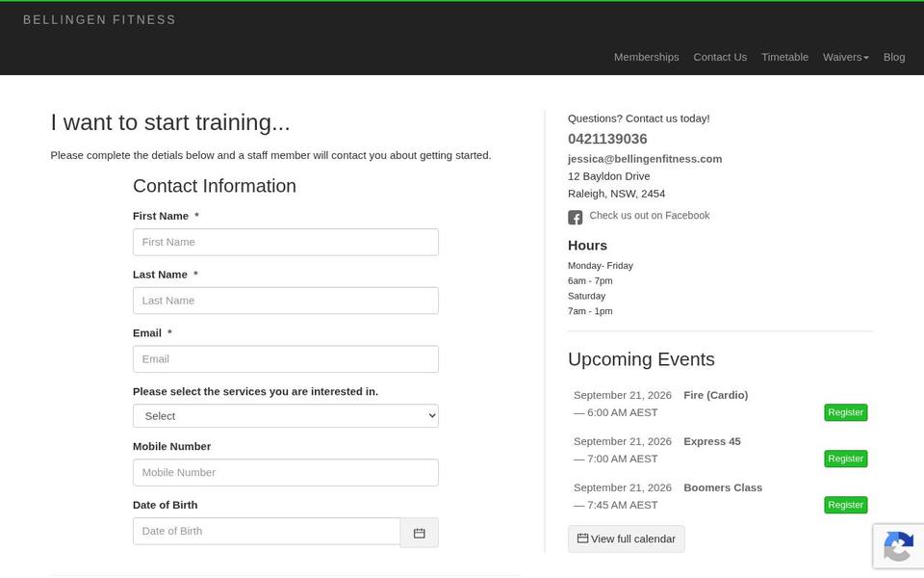Focus the First Name input field
The height and width of the screenshot is (578, 924).
[x=286, y=242]
